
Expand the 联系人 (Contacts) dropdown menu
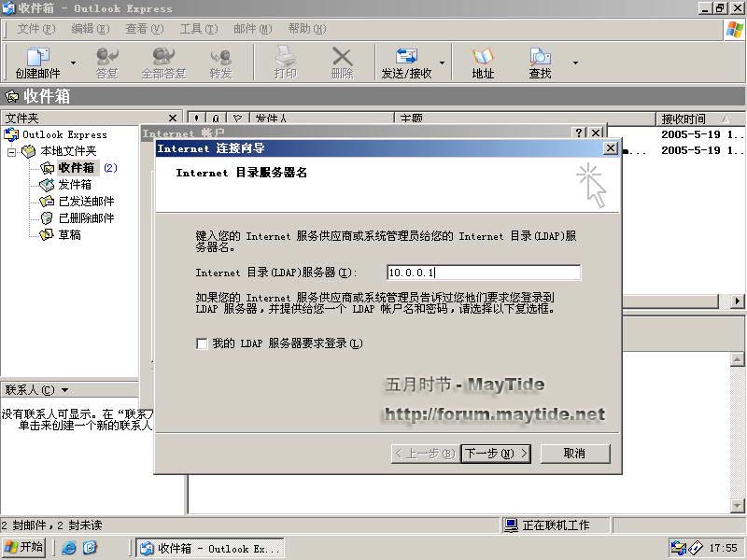(64, 390)
